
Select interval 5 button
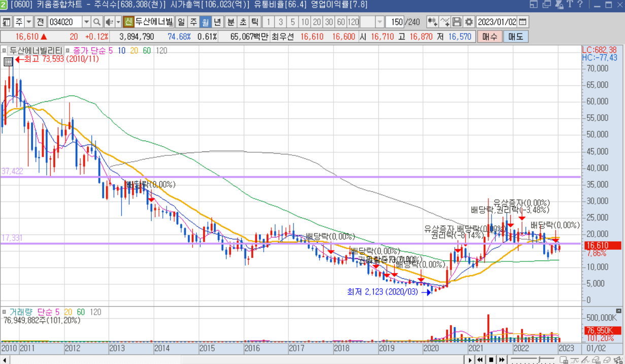293,22
